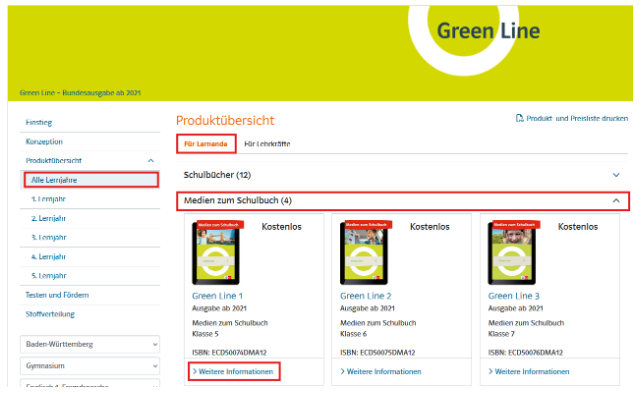
Task: Open the Einstieg navigation link
Action: click(x=38, y=122)
